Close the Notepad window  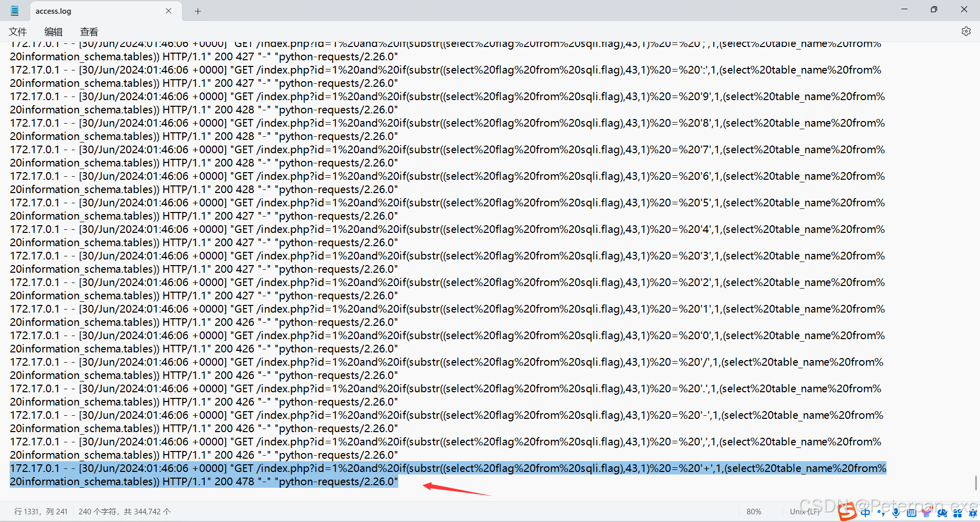point(964,10)
